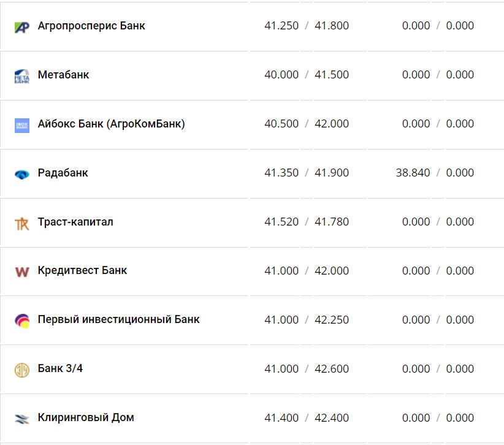
Task: Open Первый инвестиционный Банк link
Action: 118,319
